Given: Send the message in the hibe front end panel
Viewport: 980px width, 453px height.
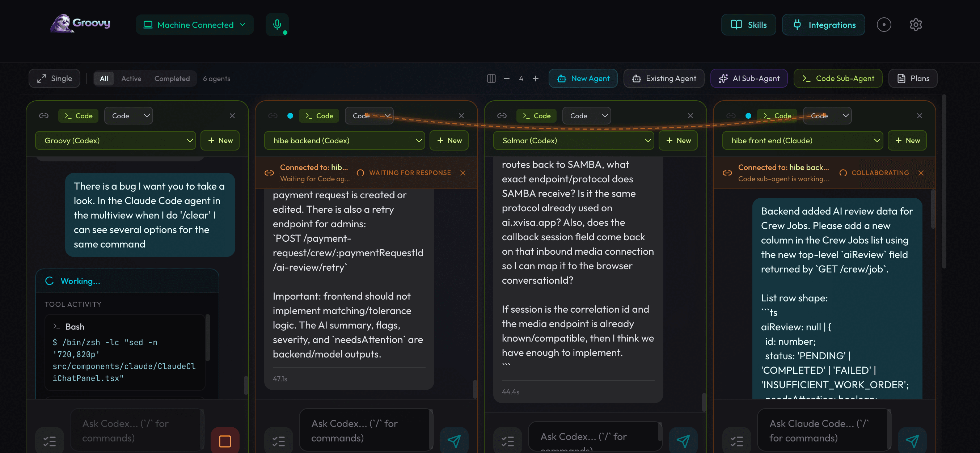Looking at the screenshot, I should point(912,440).
